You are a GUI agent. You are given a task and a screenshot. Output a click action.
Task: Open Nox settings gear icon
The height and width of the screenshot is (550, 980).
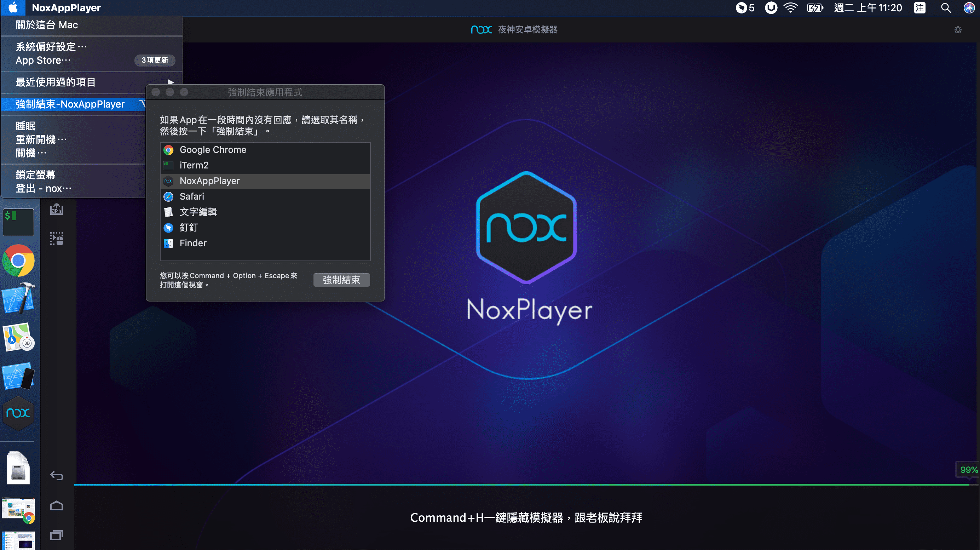[958, 30]
